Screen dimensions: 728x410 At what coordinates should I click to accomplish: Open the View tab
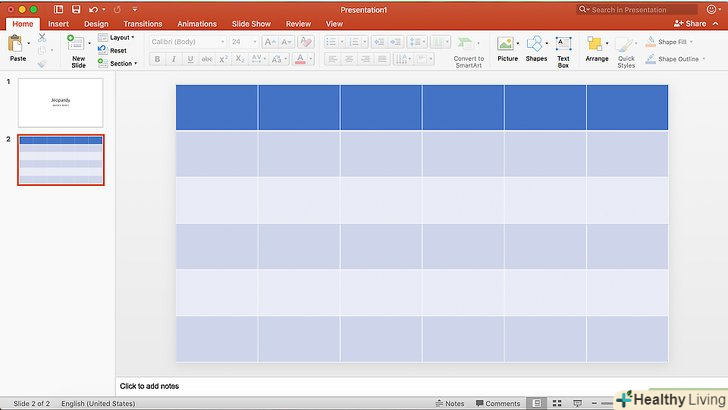tap(334, 24)
